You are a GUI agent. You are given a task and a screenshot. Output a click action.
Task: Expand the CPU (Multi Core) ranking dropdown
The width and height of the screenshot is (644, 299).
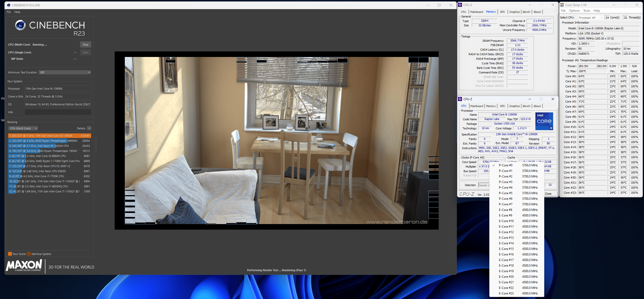(23, 128)
